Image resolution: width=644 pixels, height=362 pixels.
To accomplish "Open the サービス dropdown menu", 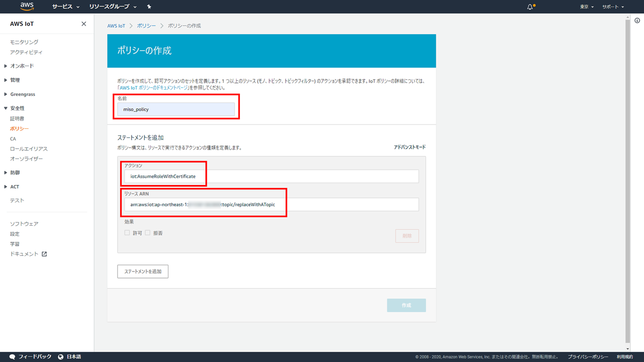I will pyautogui.click(x=66, y=7).
